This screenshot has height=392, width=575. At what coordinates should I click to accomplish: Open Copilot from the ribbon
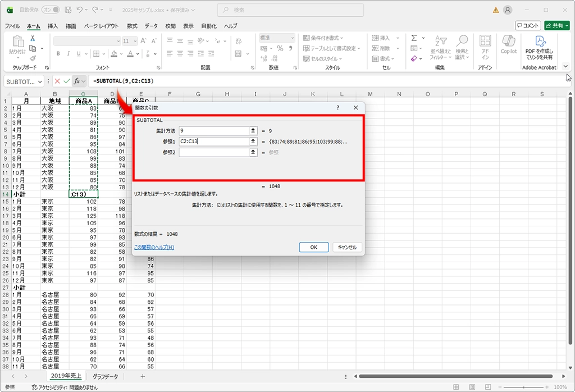click(508, 45)
